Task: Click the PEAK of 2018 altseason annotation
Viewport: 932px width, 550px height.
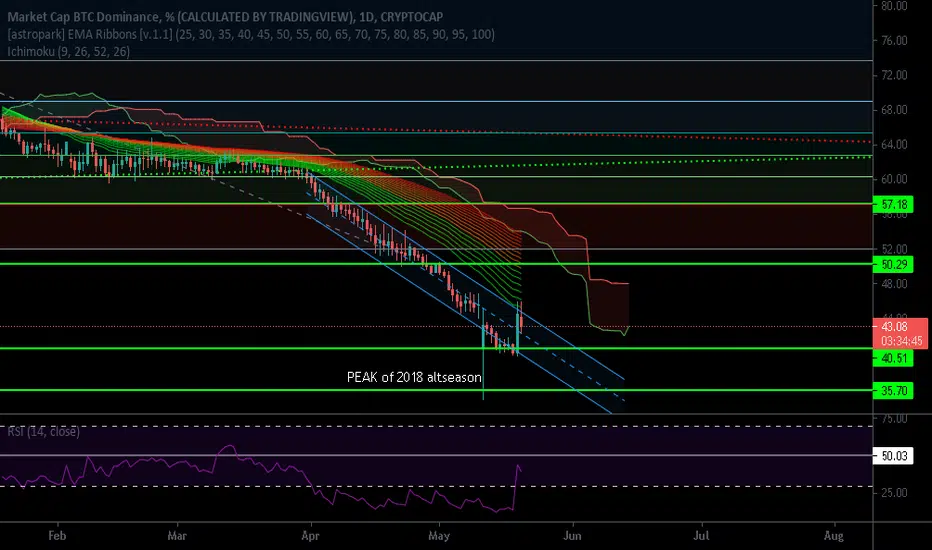Action: [414, 377]
